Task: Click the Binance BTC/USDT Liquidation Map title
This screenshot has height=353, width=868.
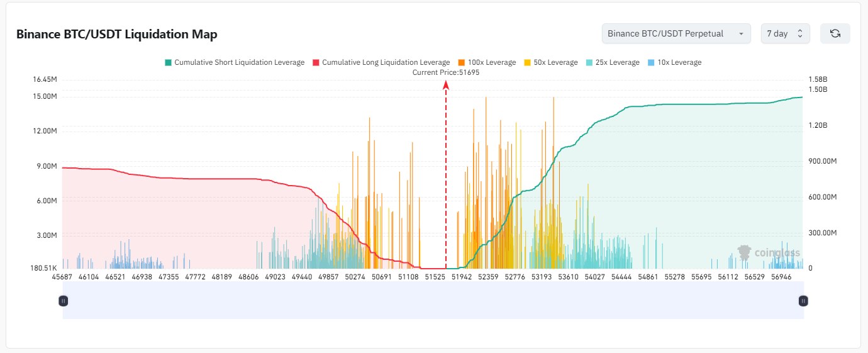Action: pos(117,34)
